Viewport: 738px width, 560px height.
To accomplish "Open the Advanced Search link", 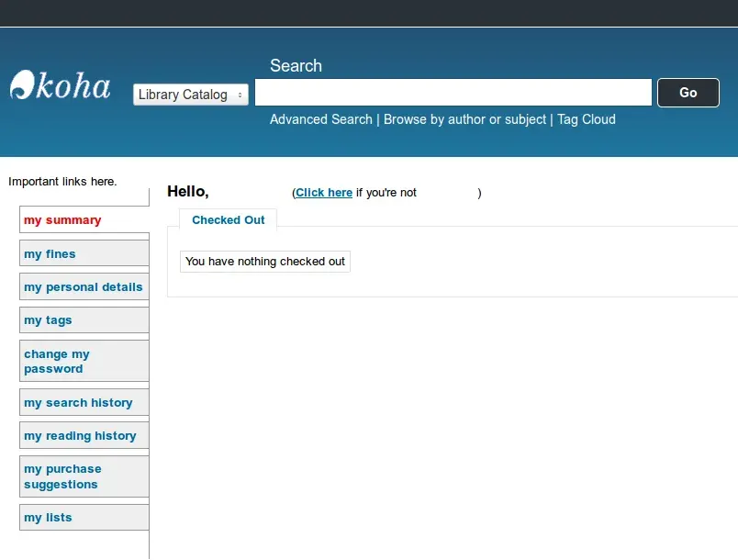I will click(x=321, y=119).
